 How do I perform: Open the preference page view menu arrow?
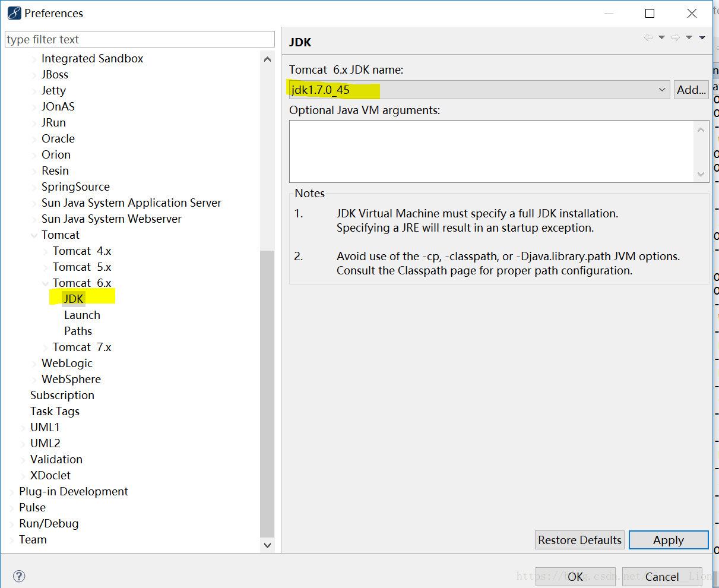(702, 37)
